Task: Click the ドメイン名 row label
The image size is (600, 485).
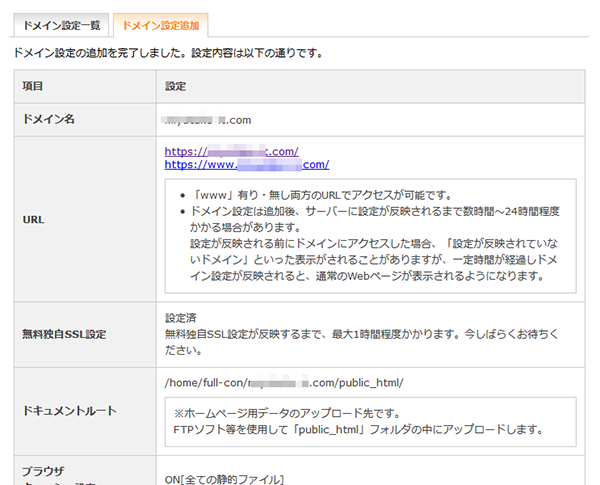Action: click(x=49, y=119)
